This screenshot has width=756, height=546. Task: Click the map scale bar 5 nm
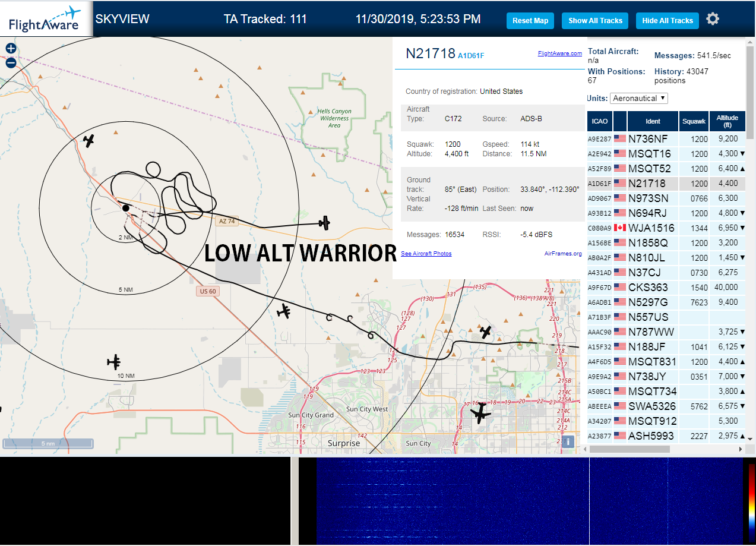point(48,443)
